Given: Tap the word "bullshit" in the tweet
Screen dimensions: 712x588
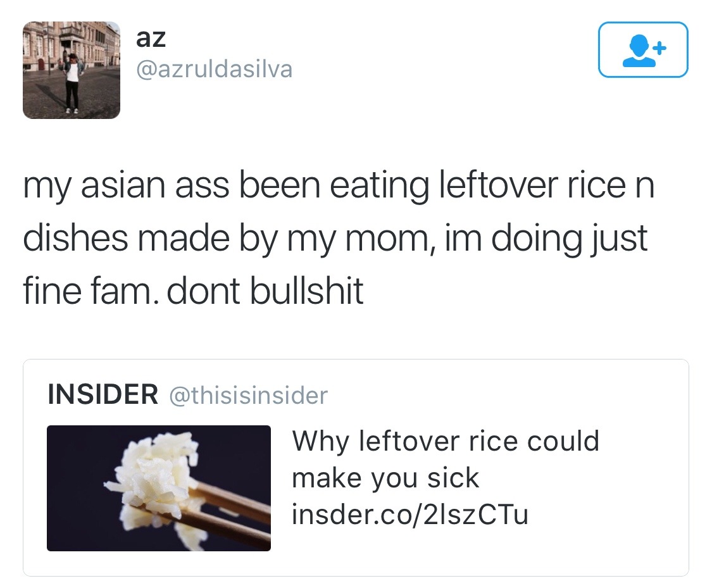Looking at the screenshot, I should coord(306,291).
